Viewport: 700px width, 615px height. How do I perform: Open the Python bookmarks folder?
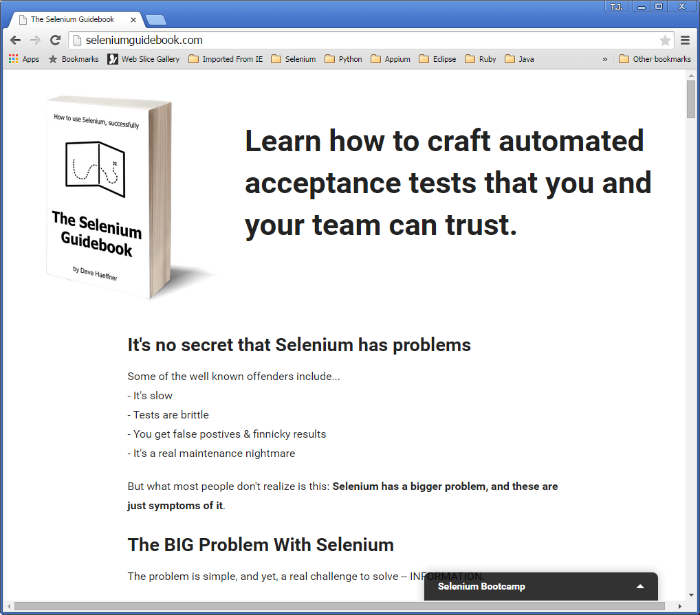343,59
